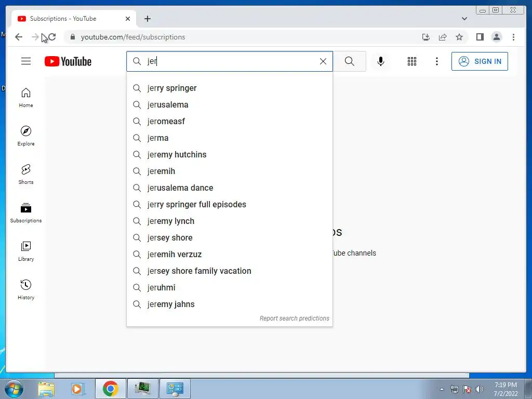The image size is (532, 399).
Task: Click the magnifier search submit button
Action: [350, 61]
